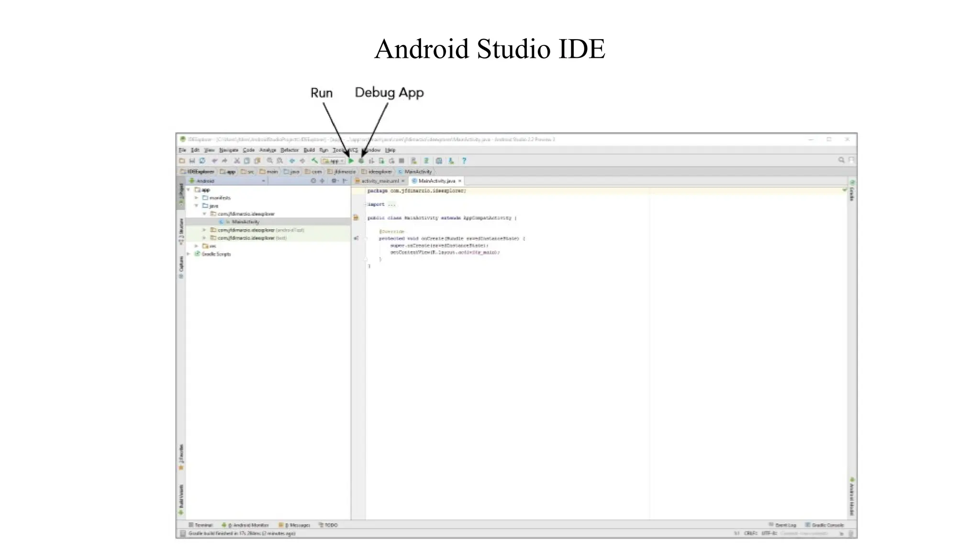Viewport: 980px width, 551px height.
Task: Open the Messages tool window
Action: 294,525
